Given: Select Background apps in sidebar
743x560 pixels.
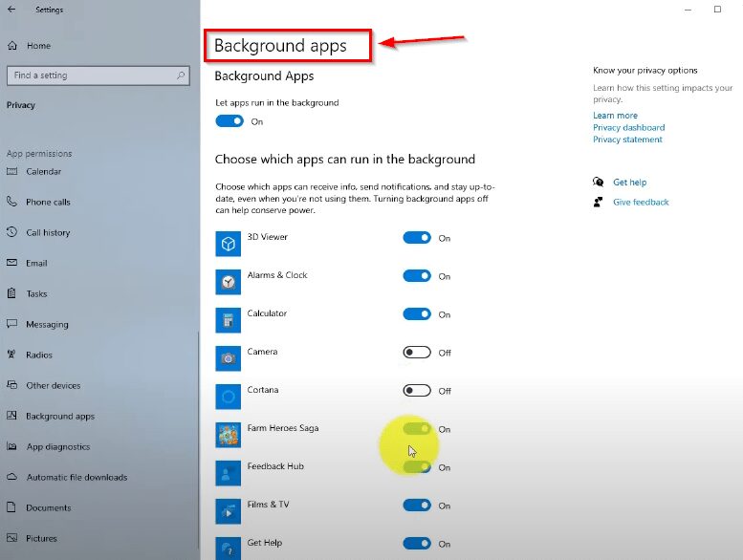Looking at the screenshot, I should pyautogui.click(x=60, y=416).
